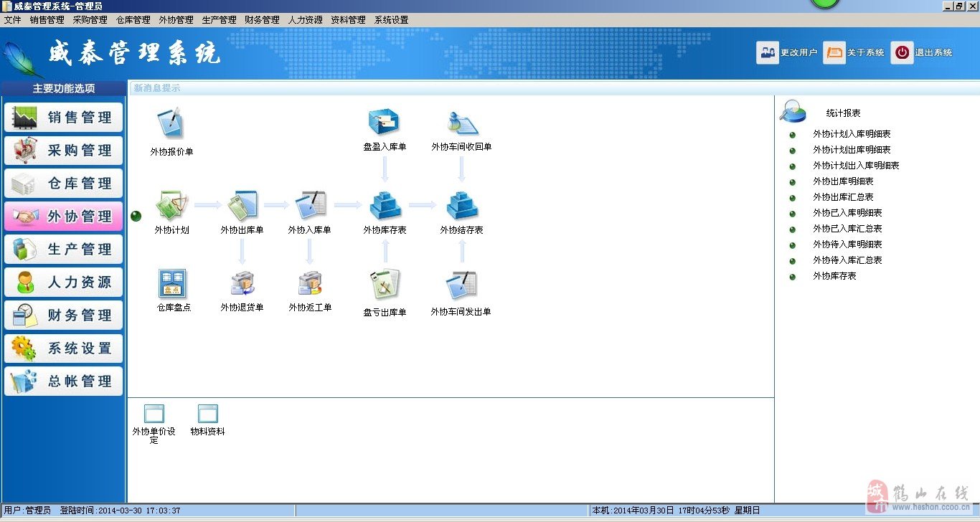The image size is (980, 522).
Task: Open the 外协入库单 icon
Action: tap(310, 207)
